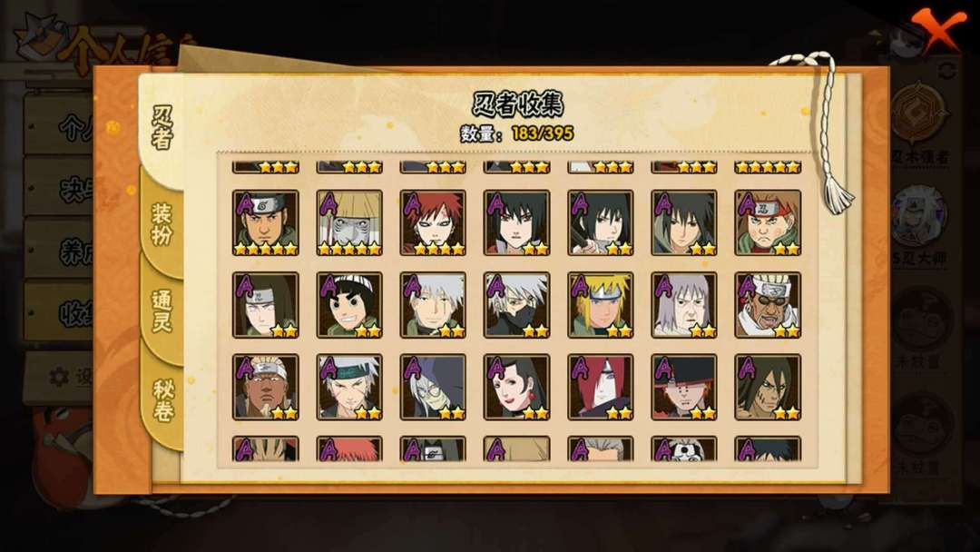This screenshot has width=980, height=552.
Task: Click the refresh arrows icon at right
Action: [946, 69]
